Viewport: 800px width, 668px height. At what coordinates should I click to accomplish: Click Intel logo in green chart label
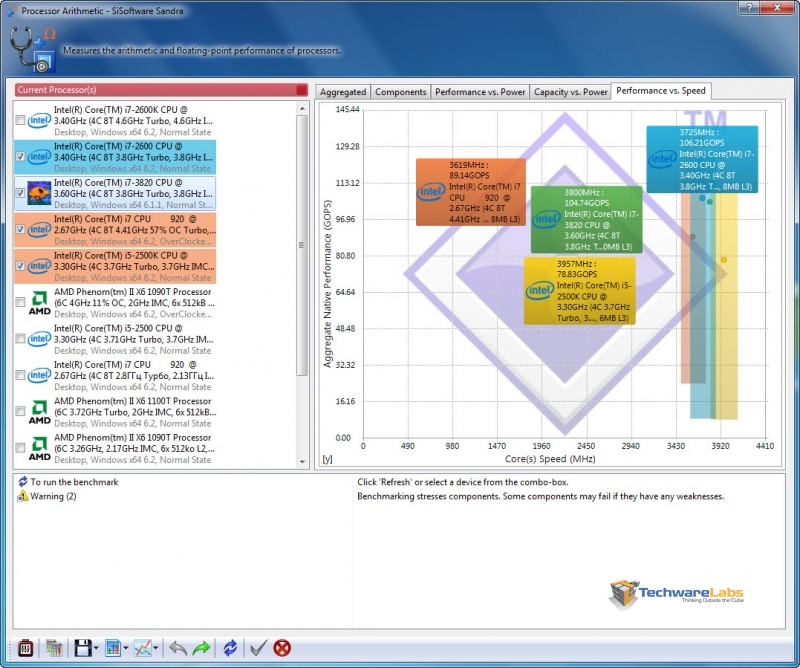pos(546,219)
